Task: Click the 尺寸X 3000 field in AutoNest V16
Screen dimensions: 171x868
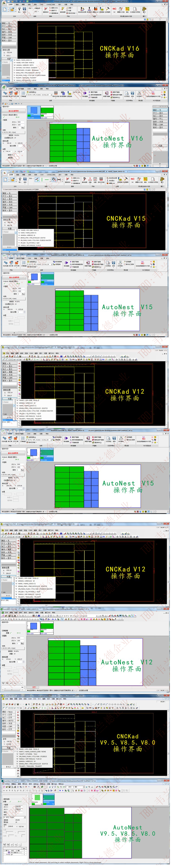Action: [x=21, y=122]
